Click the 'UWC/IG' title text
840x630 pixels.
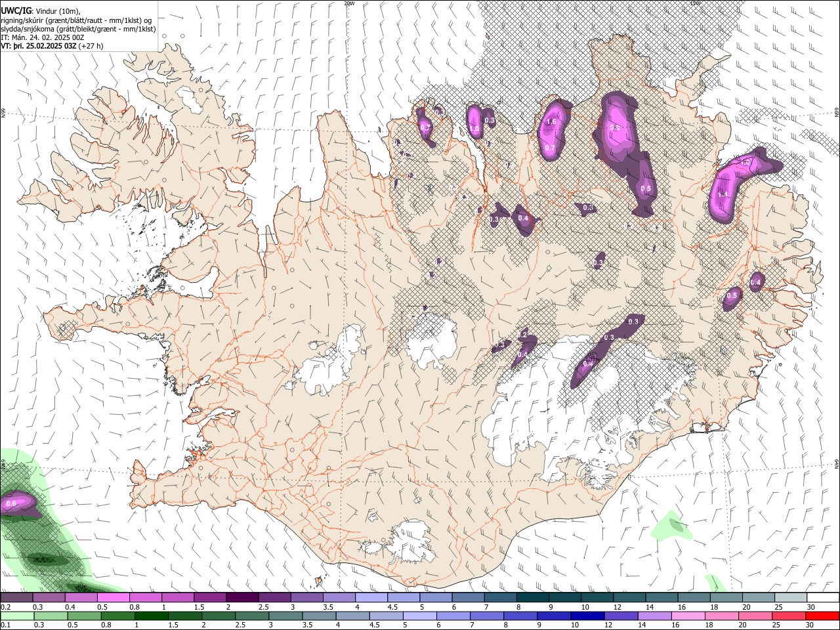(16, 10)
